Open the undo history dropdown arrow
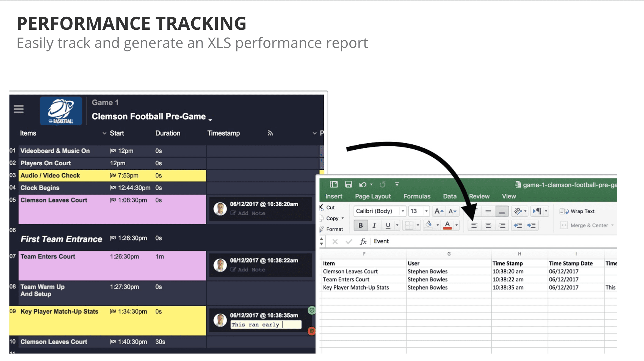The height and width of the screenshot is (361, 644). (371, 184)
